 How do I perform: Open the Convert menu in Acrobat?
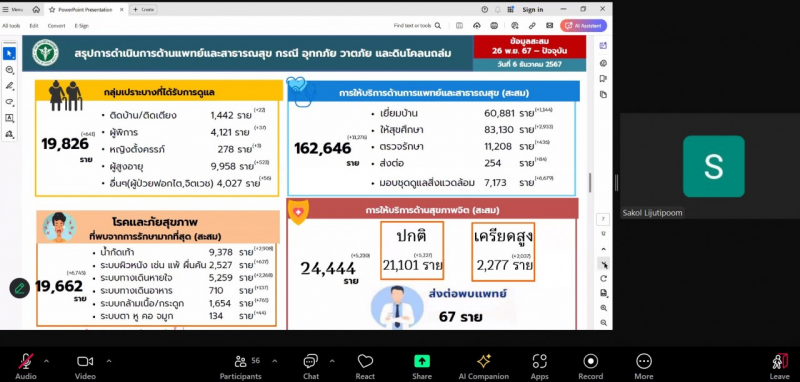coord(57,26)
